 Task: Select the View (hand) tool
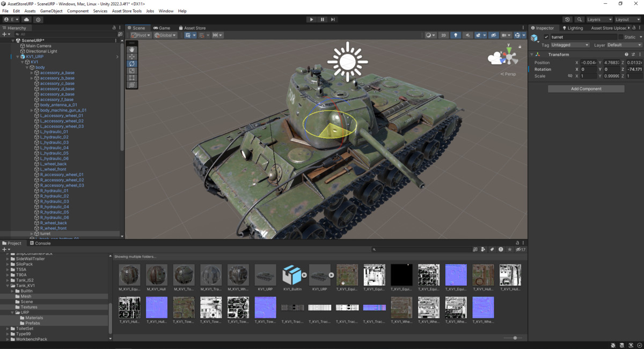(x=131, y=49)
